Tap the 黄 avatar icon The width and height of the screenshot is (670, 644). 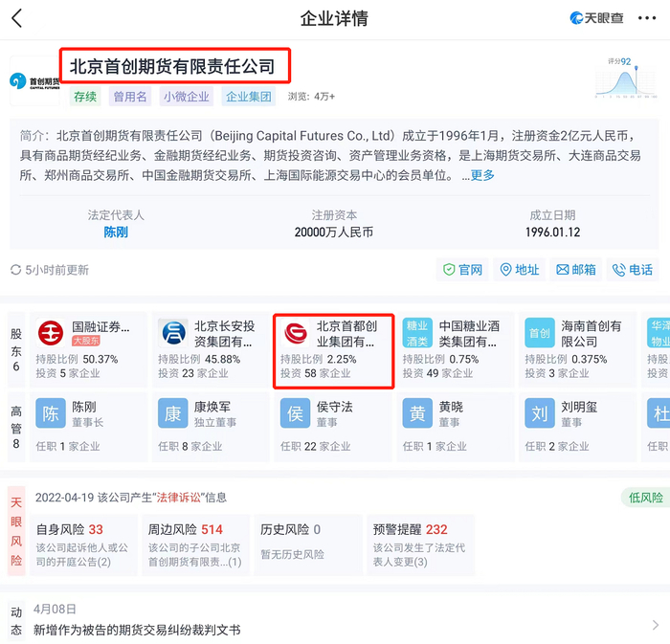(x=417, y=413)
